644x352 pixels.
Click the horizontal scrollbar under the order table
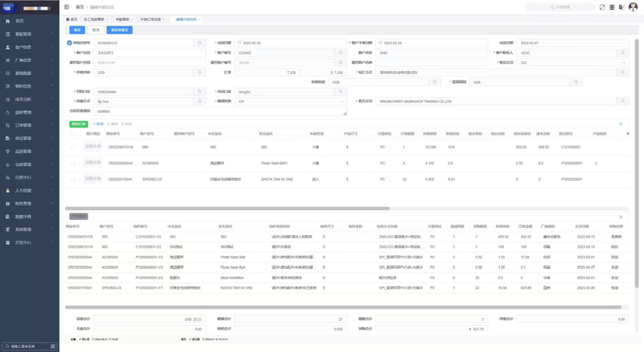[x=227, y=209]
